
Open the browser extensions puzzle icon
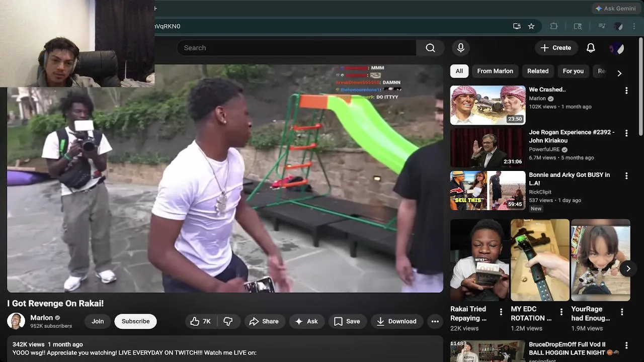554,26
